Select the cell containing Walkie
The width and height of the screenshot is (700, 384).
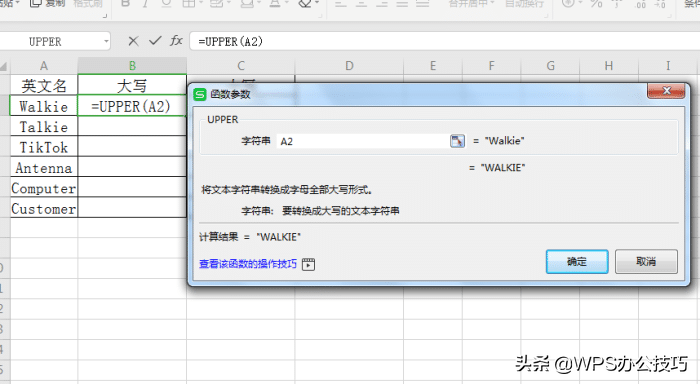coord(44,106)
